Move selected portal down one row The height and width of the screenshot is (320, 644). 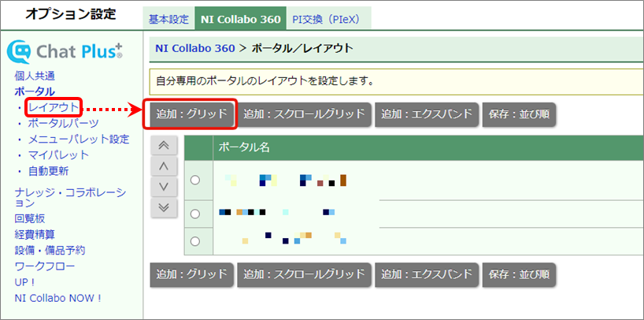164,187
